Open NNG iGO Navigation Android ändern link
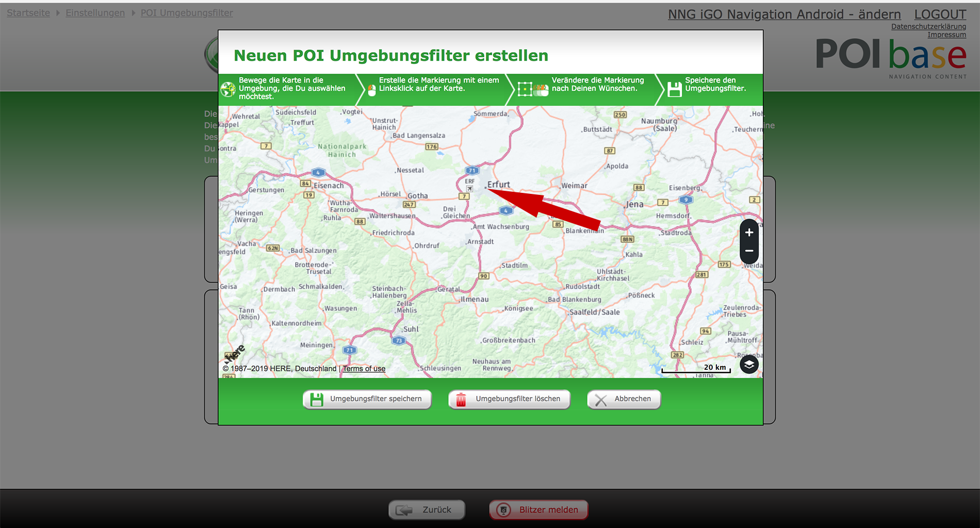This screenshot has height=528, width=980. click(784, 14)
